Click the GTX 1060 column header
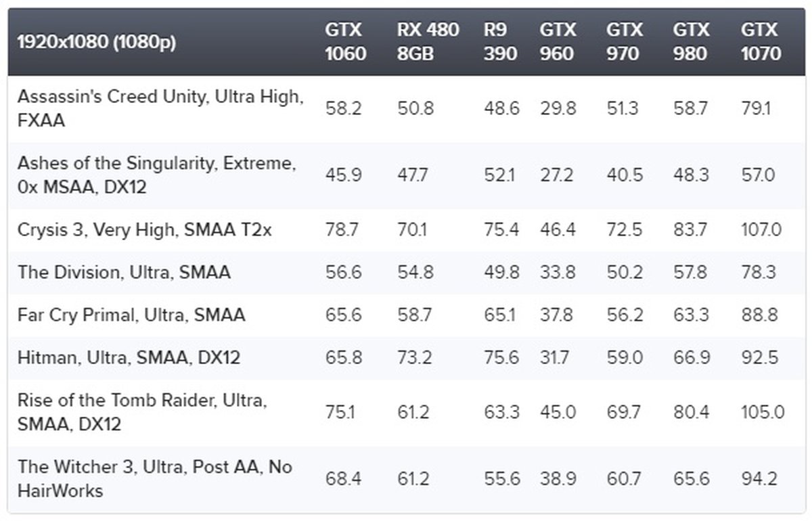 pos(345,42)
